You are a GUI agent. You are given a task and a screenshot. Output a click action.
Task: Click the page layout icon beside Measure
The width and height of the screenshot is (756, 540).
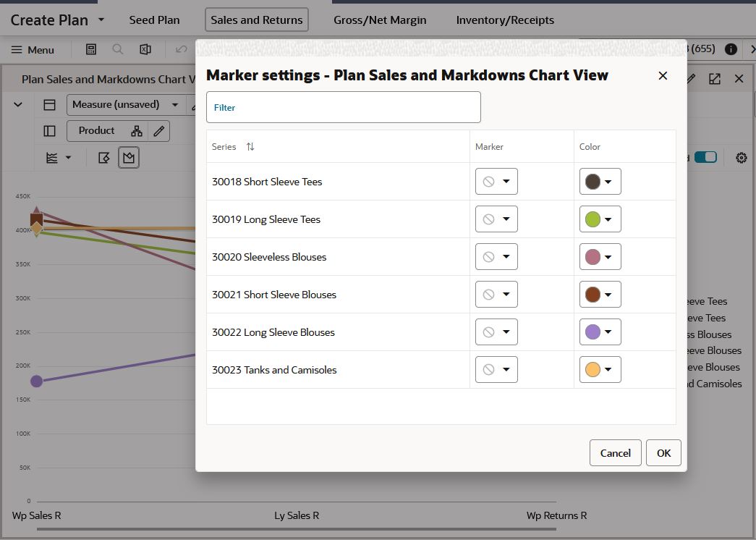tap(49, 105)
